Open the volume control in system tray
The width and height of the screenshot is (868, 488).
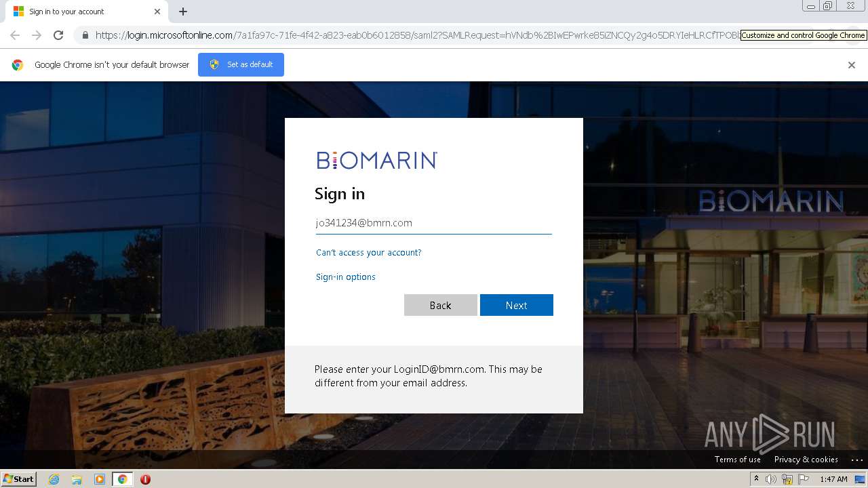point(771,479)
